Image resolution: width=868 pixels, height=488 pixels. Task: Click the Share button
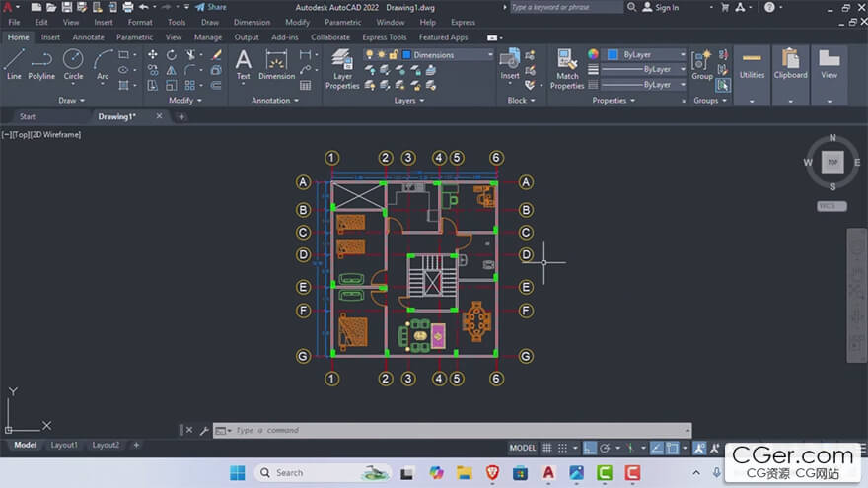pyautogui.click(x=211, y=7)
